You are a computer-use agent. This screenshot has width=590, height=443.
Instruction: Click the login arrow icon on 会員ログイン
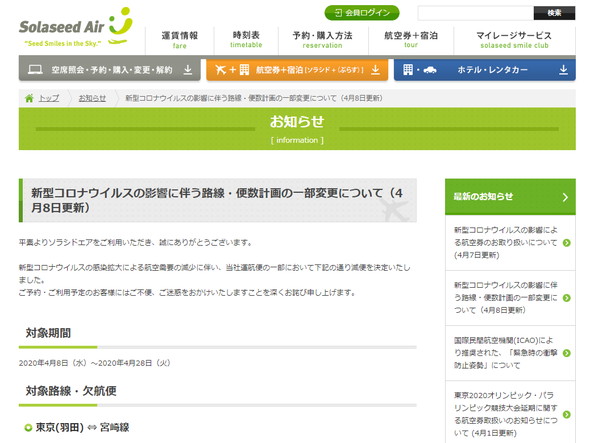[338, 13]
